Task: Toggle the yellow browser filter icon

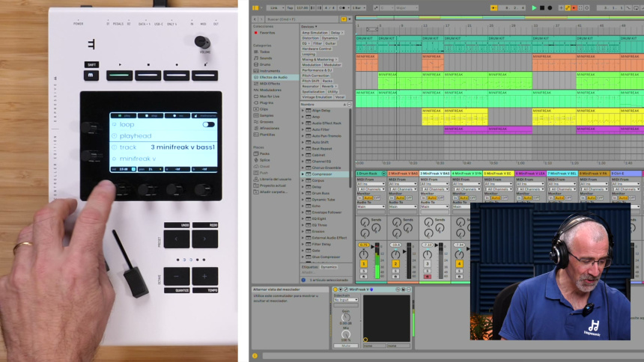Action: (x=344, y=19)
